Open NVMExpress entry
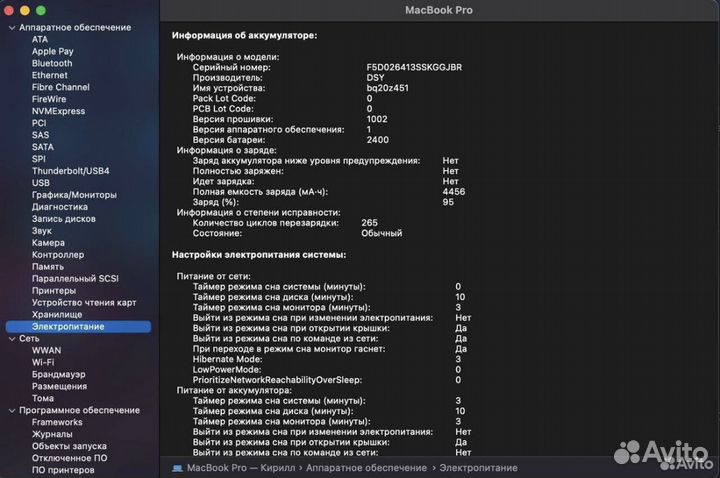The image size is (720, 478). (58, 111)
